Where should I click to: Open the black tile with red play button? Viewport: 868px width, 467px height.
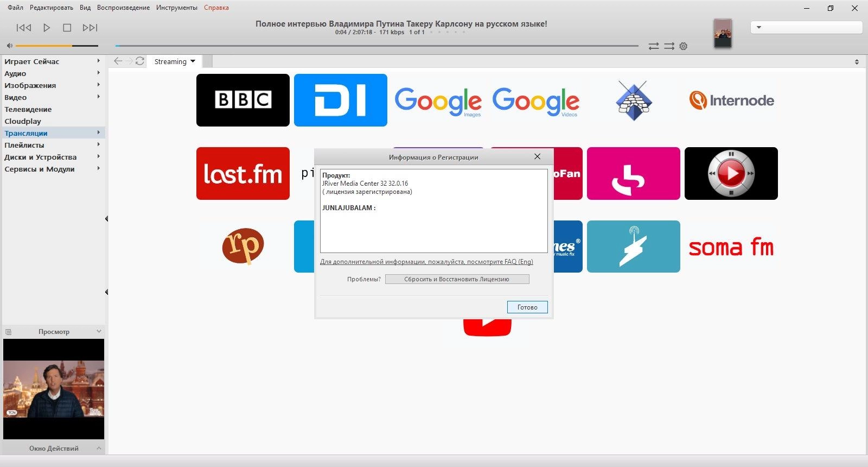click(x=731, y=173)
